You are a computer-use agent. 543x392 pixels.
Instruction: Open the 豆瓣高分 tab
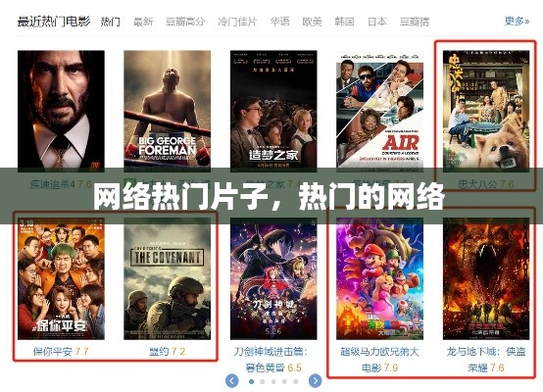tap(185, 22)
